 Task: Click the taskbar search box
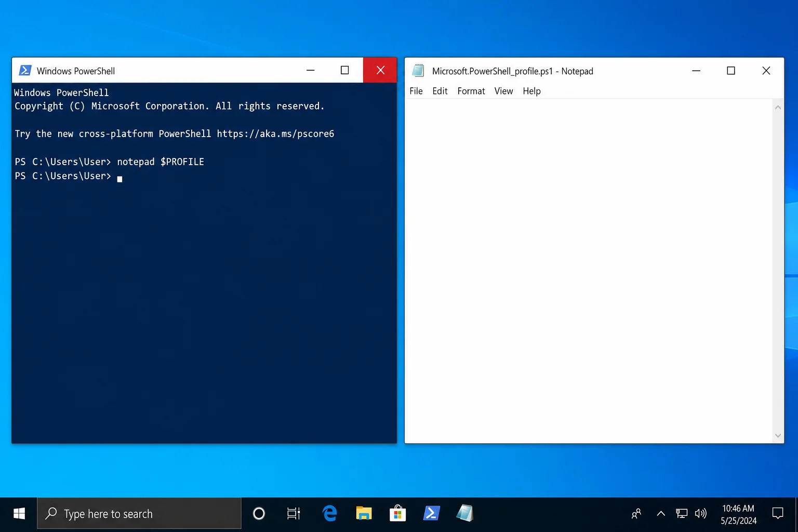pyautogui.click(x=139, y=514)
